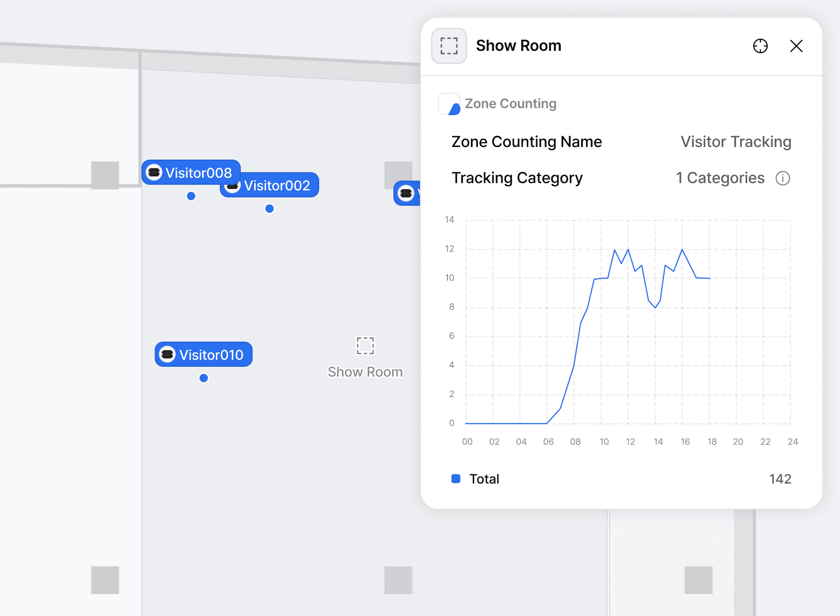This screenshot has height=616, width=840.
Task: Toggle the Total series blue legend swatch
Action: [x=456, y=479]
